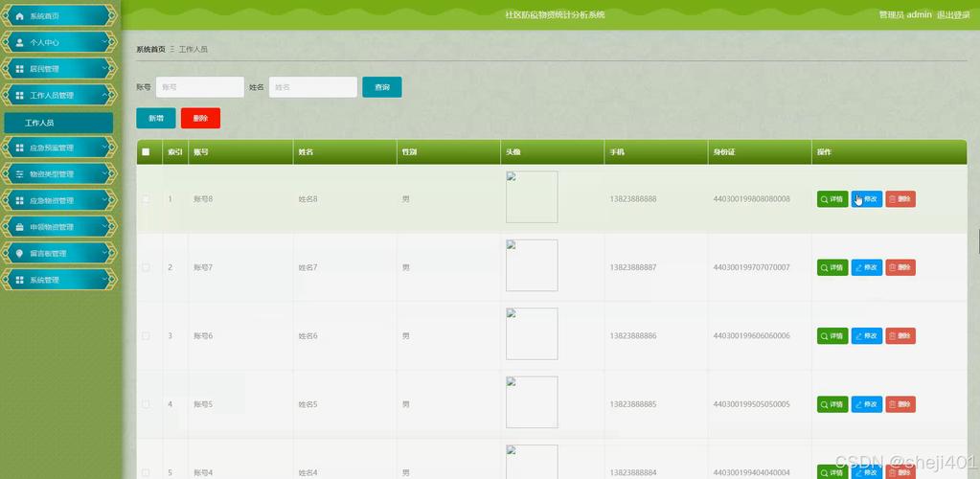The height and width of the screenshot is (479, 980).
Task: Click phone number 13823888888
Action: pyautogui.click(x=633, y=199)
